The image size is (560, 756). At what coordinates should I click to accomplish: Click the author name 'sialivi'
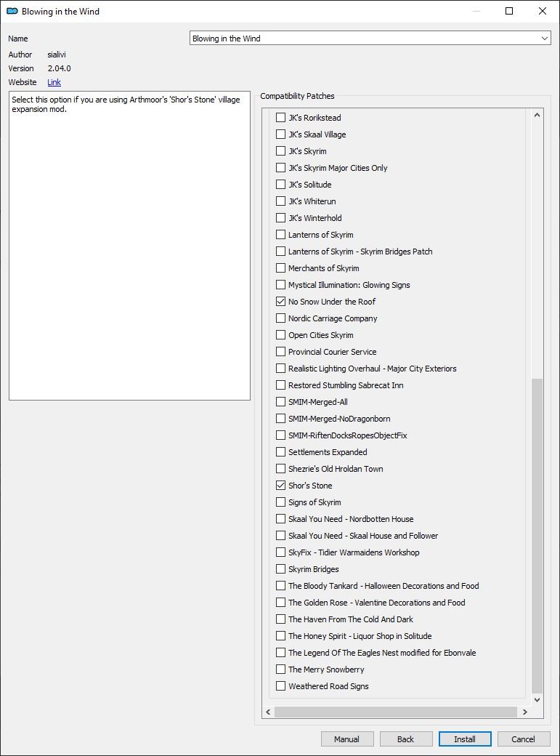point(57,55)
